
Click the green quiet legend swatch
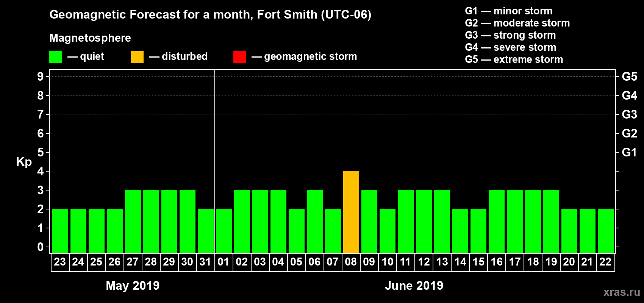[x=55, y=57]
